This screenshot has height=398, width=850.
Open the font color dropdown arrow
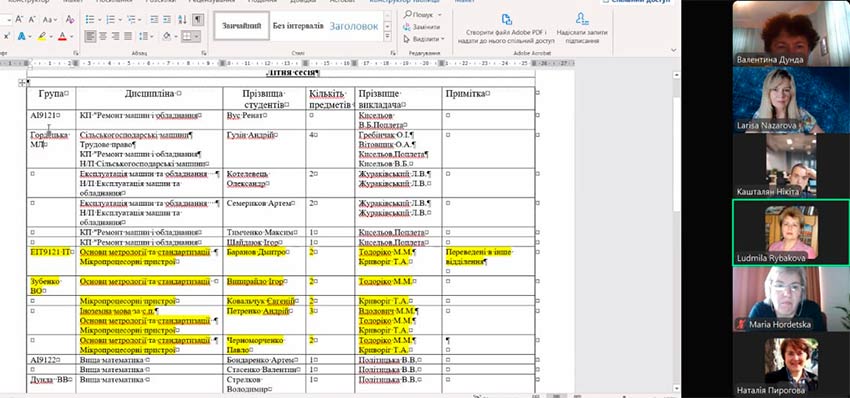point(71,36)
